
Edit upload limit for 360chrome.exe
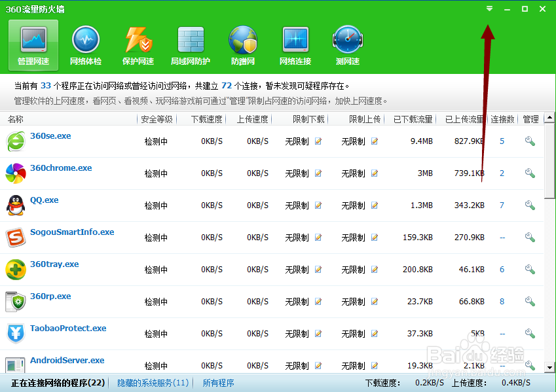coord(375,173)
